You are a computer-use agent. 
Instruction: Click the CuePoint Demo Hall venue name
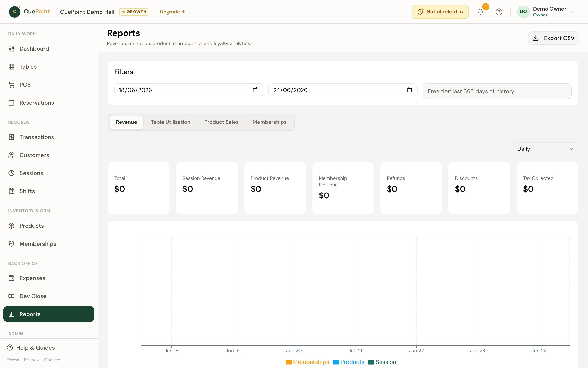pyautogui.click(x=87, y=12)
